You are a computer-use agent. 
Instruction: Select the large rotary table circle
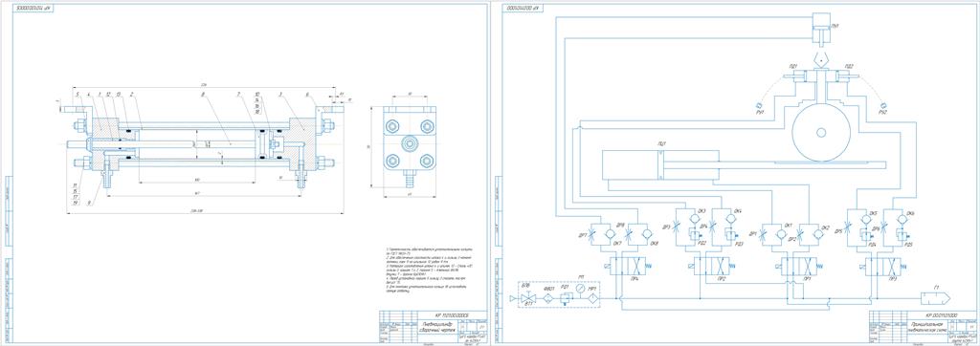click(821, 132)
